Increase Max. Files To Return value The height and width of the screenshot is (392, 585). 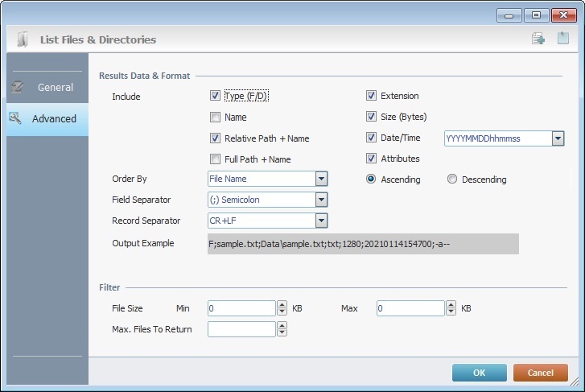[x=282, y=325]
